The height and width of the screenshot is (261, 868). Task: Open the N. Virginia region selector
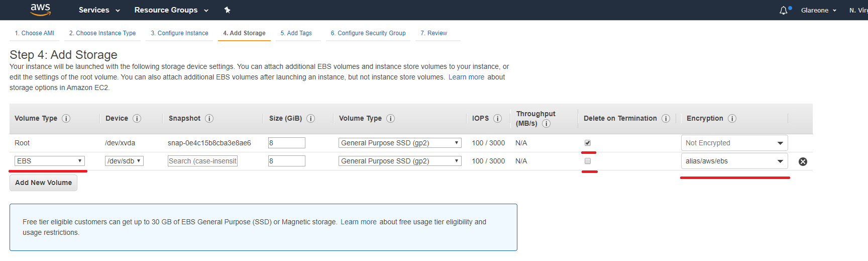858,10
